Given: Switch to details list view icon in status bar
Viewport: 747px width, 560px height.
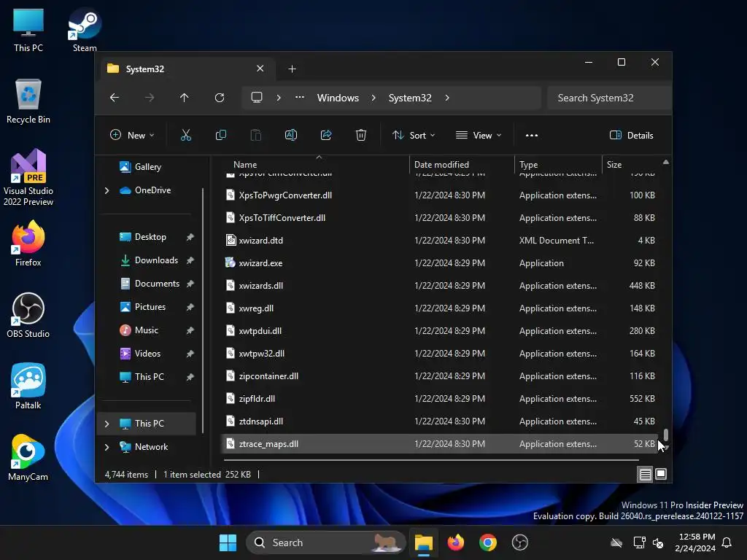Looking at the screenshot, I should coord(645,474).
